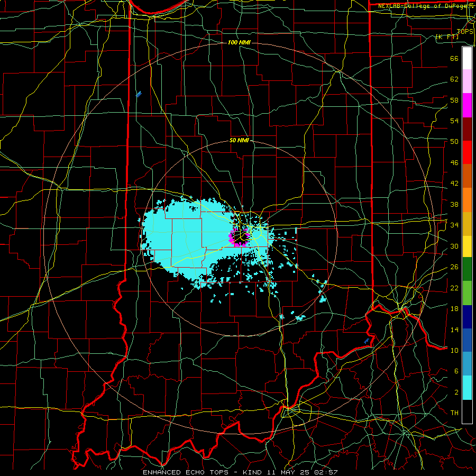The width and height of the screenshot is (476, 476).
Task: Click the light blue legend swatch
Action: tap(467, 364)
